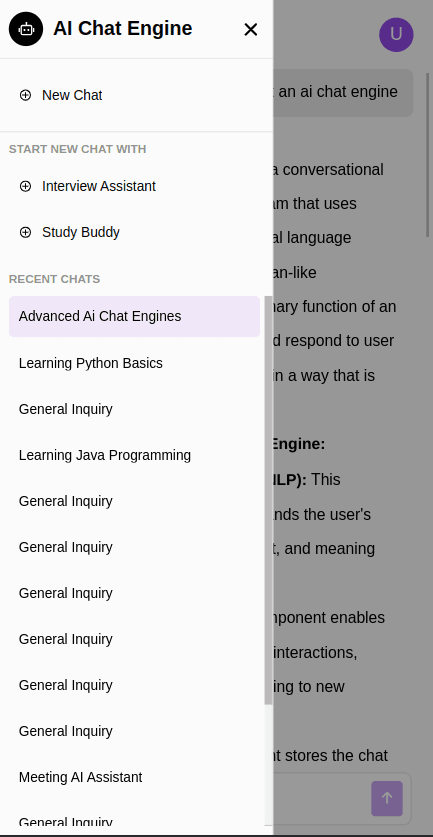Click the robot logo icon
433x837 pixels.
click(x=26, y=29)
